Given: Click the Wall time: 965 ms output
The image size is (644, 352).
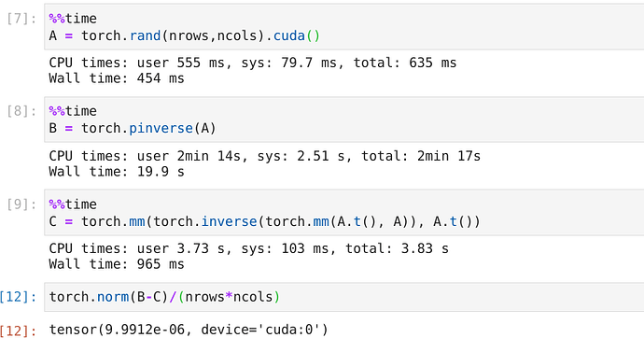Looking at the screenshot, I should (x=117, y=264).
